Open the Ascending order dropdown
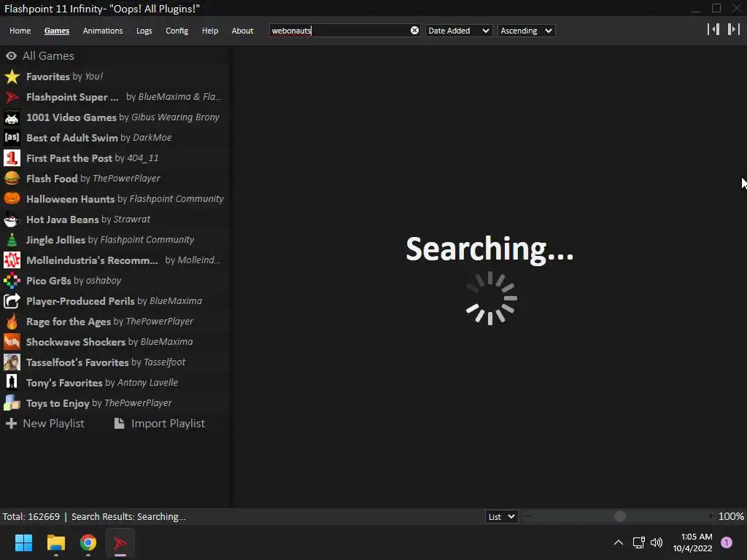Viewport: 747px width, 560px height. click(527, 31)
